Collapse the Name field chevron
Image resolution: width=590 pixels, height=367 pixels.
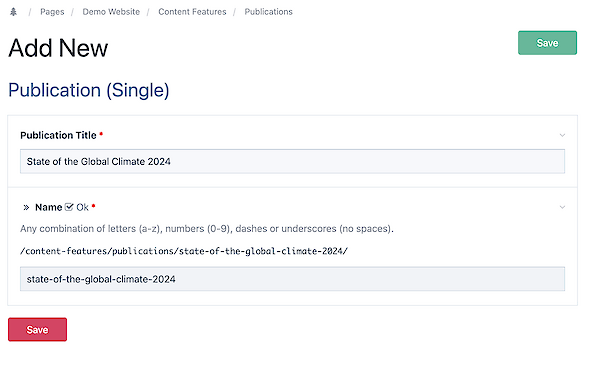tap(562, 207)
